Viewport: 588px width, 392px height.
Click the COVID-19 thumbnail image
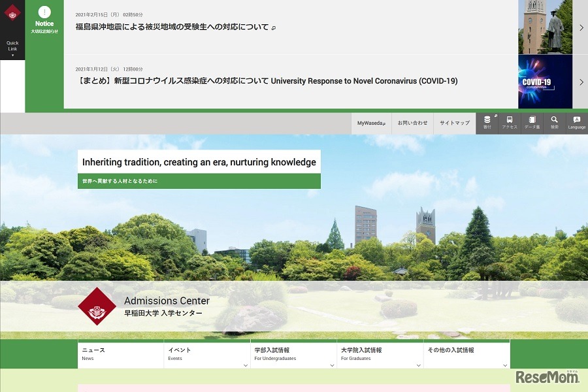(x=545, y=82)
